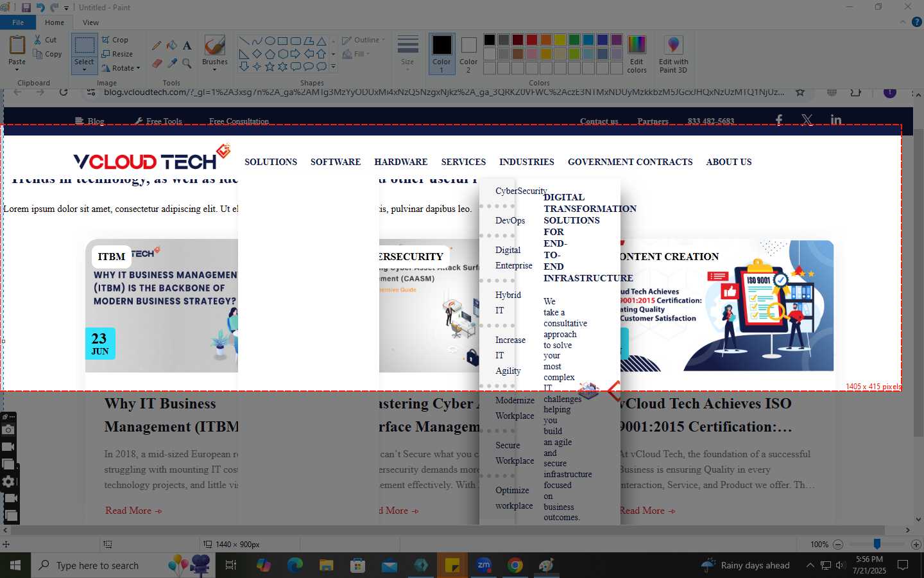924x578 pixels.
Task: Select the Eraser tool
Action: coord(157,63)
